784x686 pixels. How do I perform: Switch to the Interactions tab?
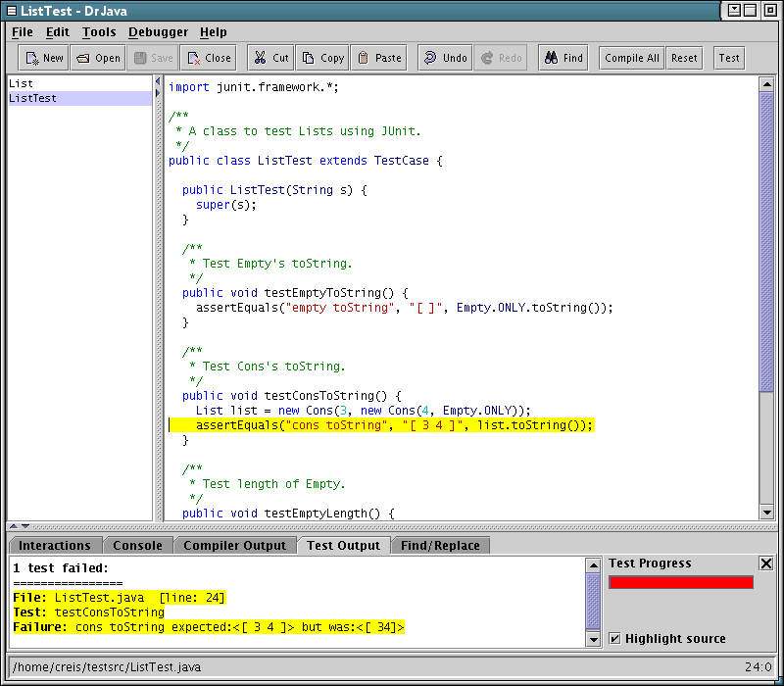pos(55,546)
